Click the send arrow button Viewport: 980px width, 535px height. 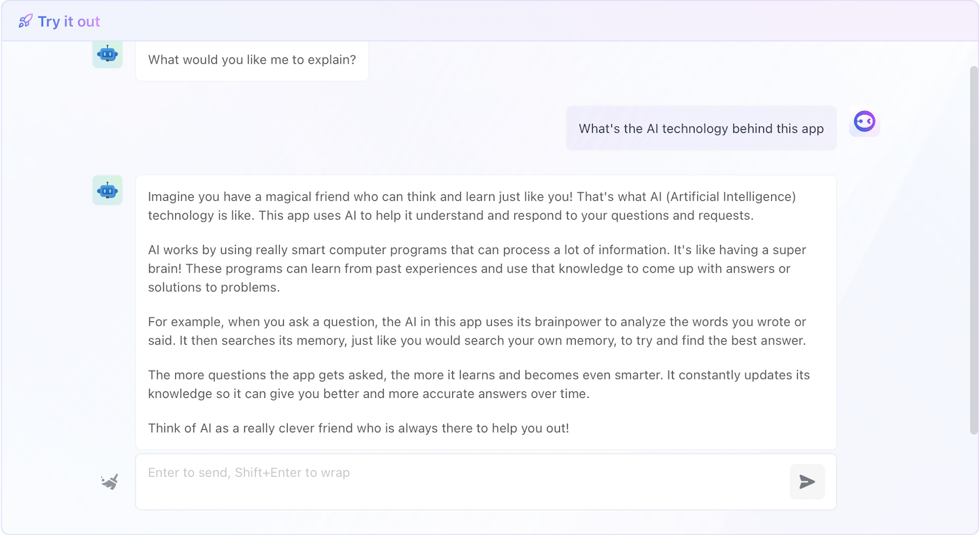807,482
